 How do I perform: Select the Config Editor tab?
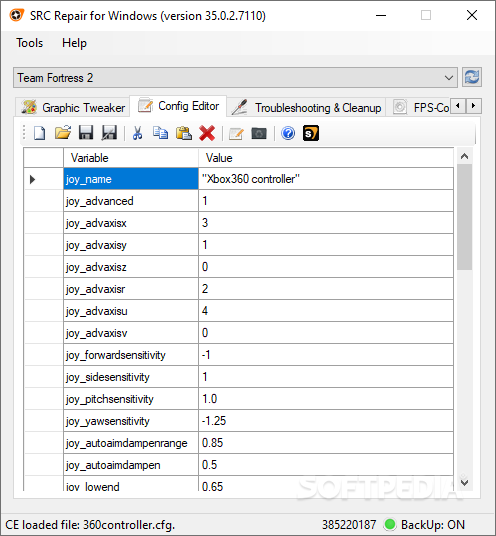(178, 106)
